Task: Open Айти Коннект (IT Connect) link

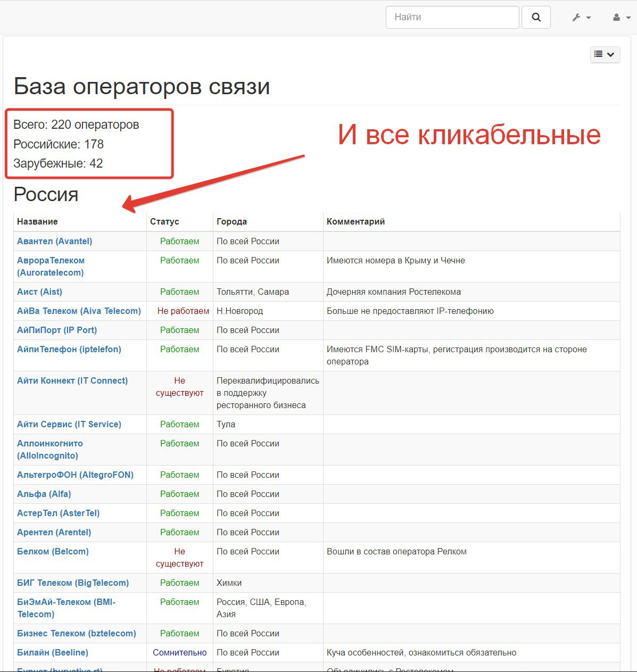Action: point(72,380)
